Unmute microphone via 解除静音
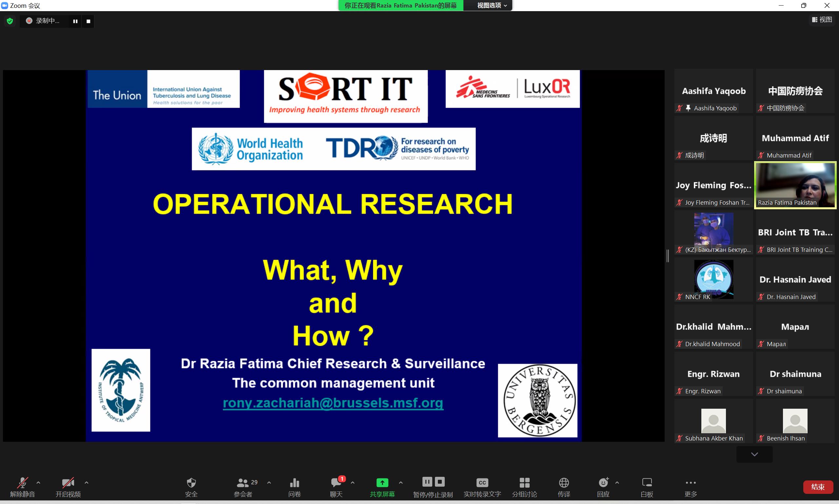Viewport: 839px width, 504px height. pyautogui.click(x=22, y=487)
